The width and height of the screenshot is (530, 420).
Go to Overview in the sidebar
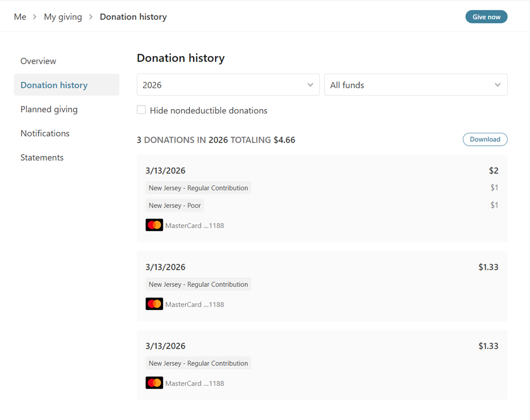click(x=38, y=61)
